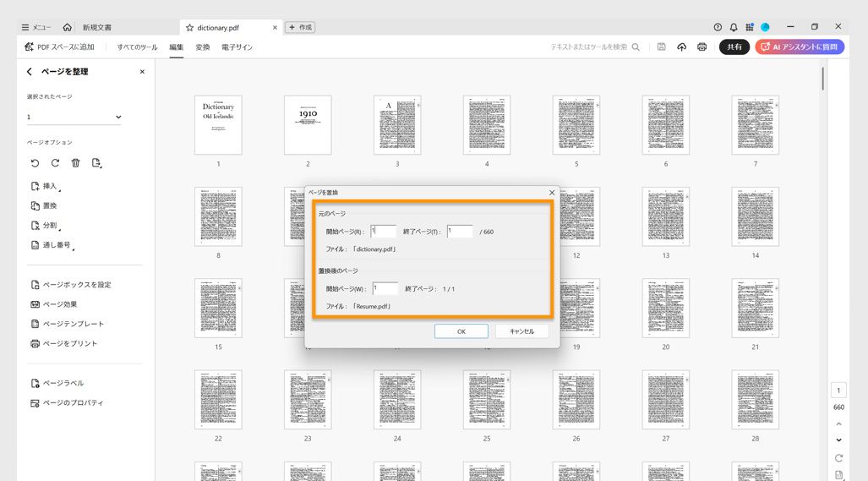The width and height of the screenshot is (868, 481).
Task: Click the search text or tools field
Action: [594, 47]
